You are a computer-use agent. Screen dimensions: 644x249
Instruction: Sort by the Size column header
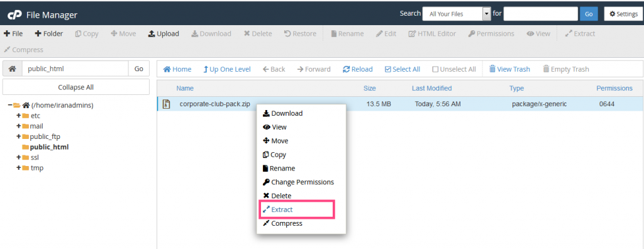[x=370, y=88]
